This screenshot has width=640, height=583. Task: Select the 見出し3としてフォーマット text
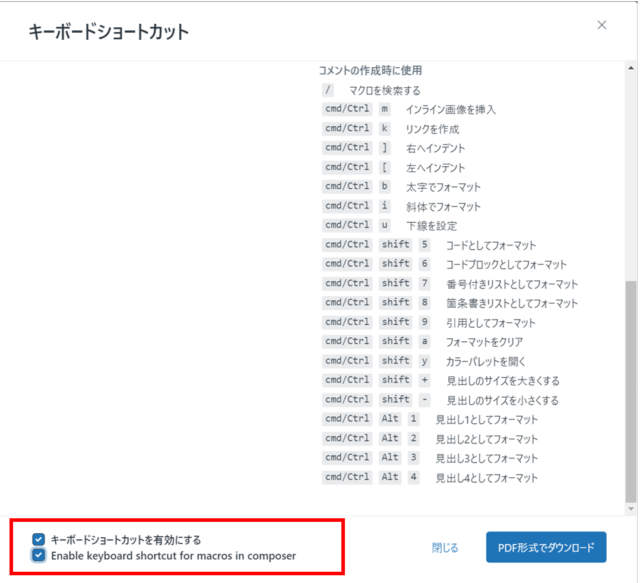point(487,458)
